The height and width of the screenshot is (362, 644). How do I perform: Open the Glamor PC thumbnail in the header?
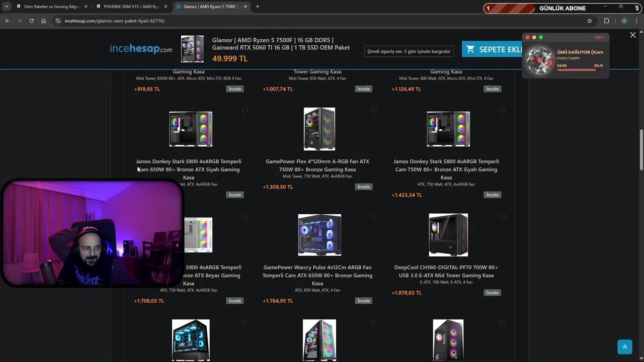(x=192, y=49)
